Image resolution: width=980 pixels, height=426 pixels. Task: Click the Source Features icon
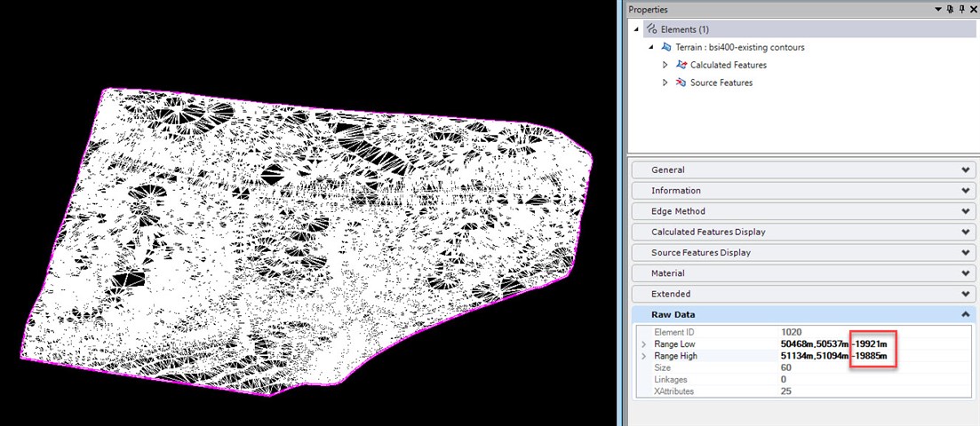(x=681, y=83)
